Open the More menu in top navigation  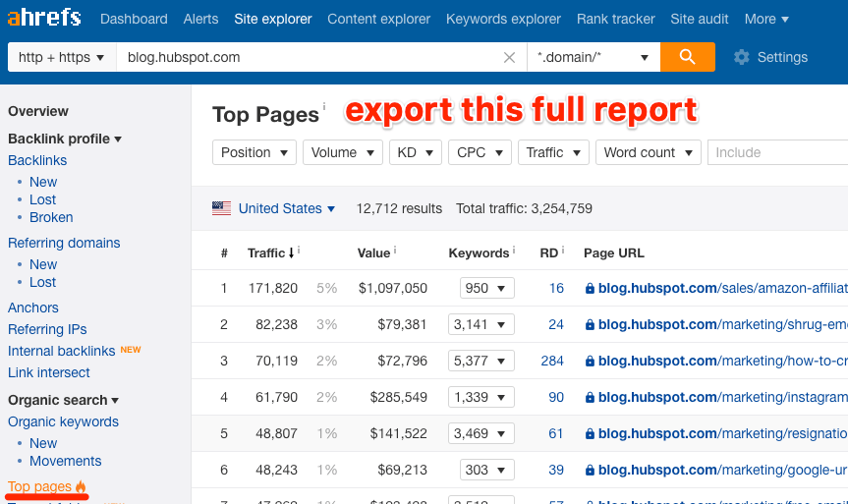[x=766, y=19]
